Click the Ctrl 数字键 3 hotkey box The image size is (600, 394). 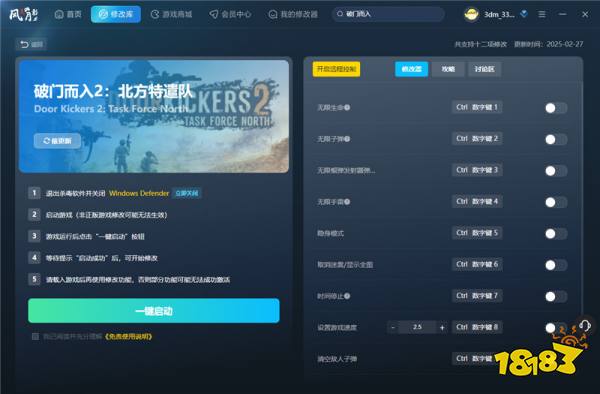click(x=477, y=170)
